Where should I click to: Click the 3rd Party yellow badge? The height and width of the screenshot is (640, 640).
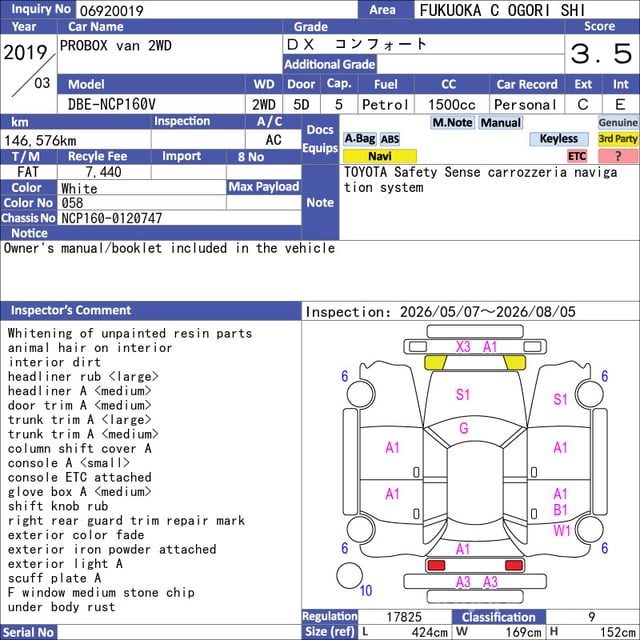pos(618,139)
